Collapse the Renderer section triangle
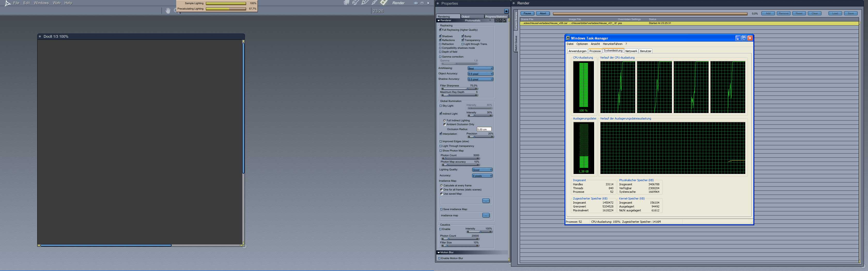Screen dimensions: 868x271 click(x=438, y=21)
